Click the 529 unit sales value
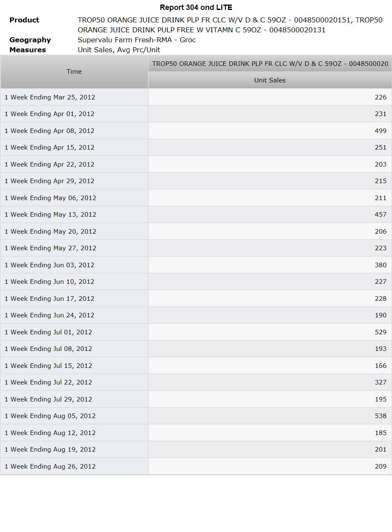 pyautogui.click(x=380, y=332)
